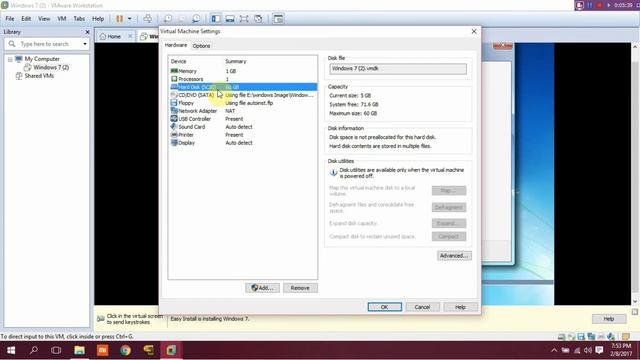The width and height of the screenshot is (640, 360).
Task: Switch to the Options tab
Action: [x=201, y=46]
